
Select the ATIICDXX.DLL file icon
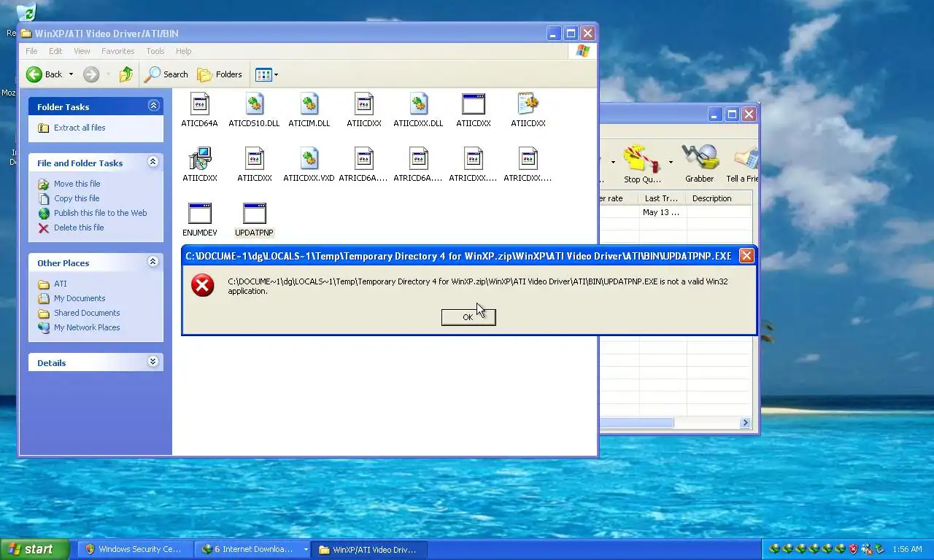coord(418,104)
